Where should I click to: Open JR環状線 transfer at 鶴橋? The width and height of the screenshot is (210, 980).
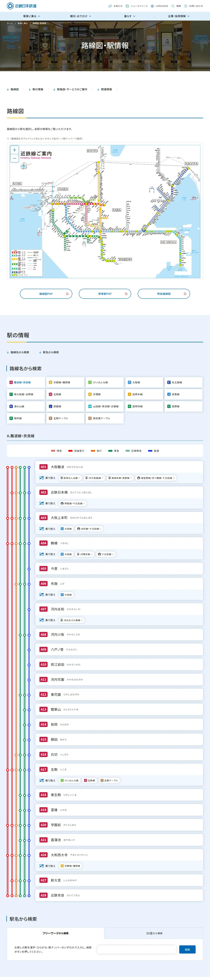pos(85,554)
